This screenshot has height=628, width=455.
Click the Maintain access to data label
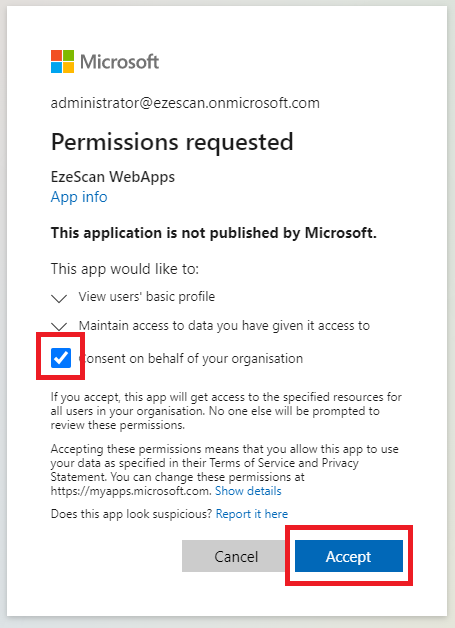[224, 326]
